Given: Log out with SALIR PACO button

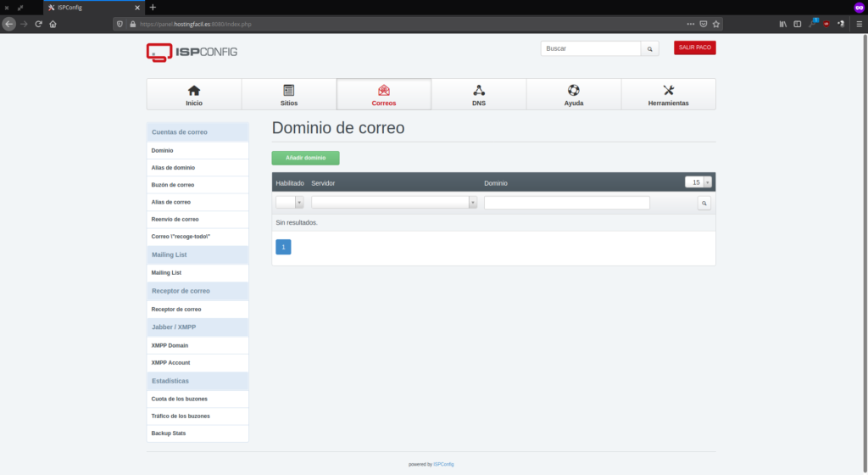Looking at the screenshot, I should [x=694, y=47].
